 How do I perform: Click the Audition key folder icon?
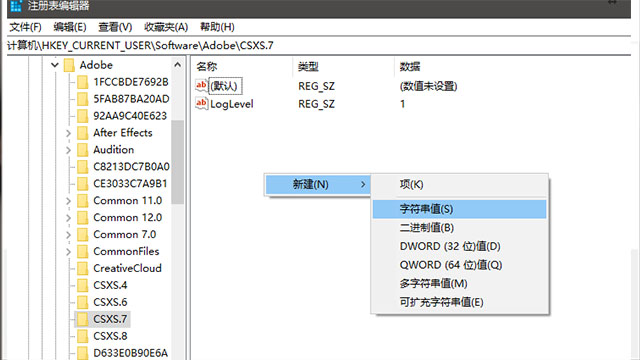pyautogui.click(x=82, y=150)
